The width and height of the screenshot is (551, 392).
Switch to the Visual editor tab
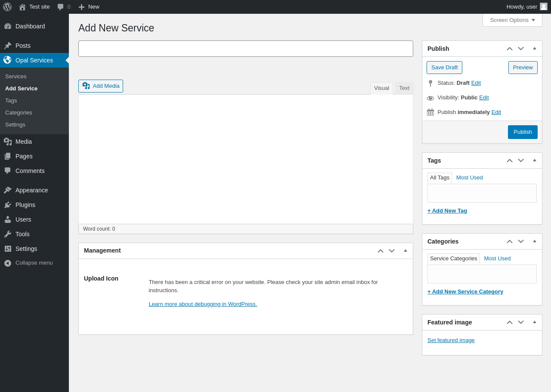[381, 88]
